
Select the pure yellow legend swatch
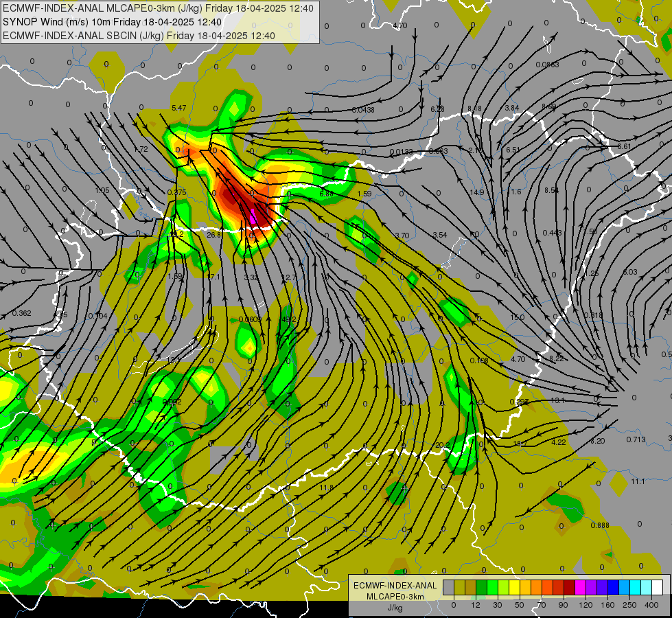515,588
